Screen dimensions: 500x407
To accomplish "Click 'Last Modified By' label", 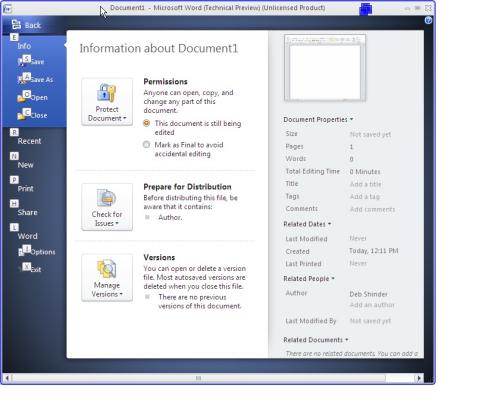I will coord(311,321).
